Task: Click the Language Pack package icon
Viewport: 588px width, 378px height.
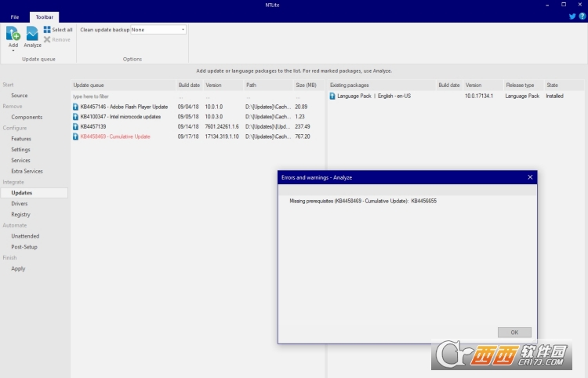Action: tap(332, 96)
